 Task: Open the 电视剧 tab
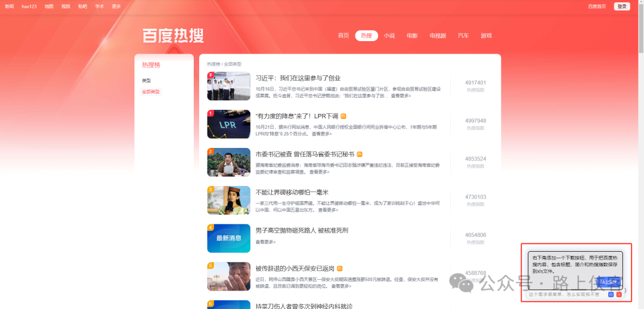click(438, 36)
